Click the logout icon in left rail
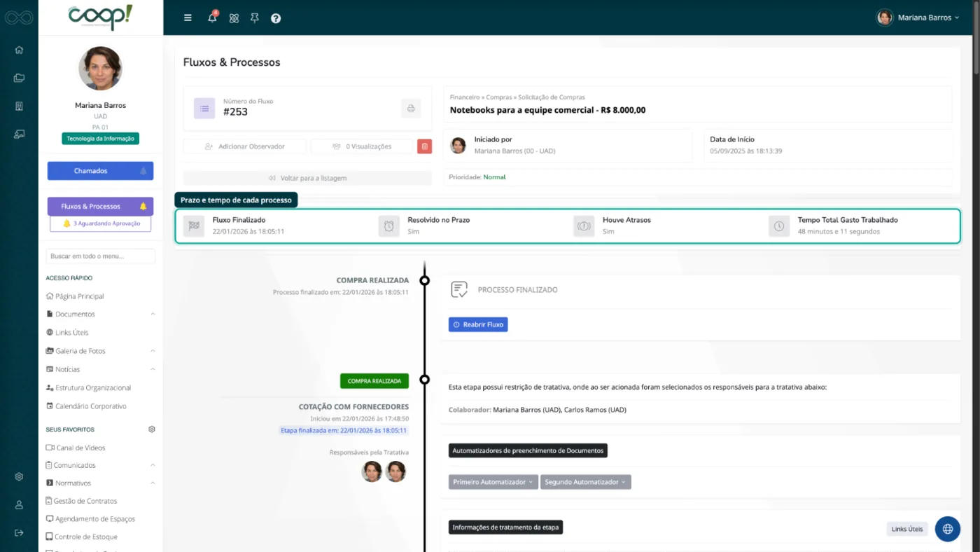The width and height of the screenshot is (980, 552). pyautogui.click(x=19, y=532)
